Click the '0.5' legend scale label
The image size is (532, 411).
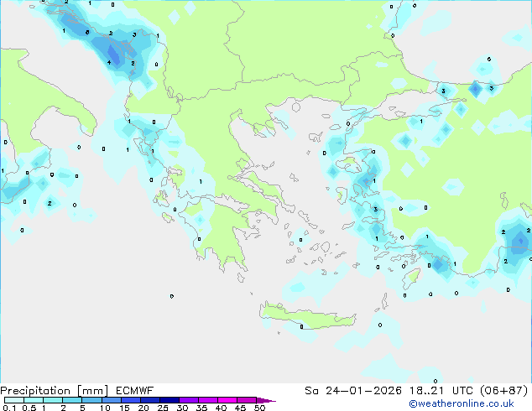point(29,408)
